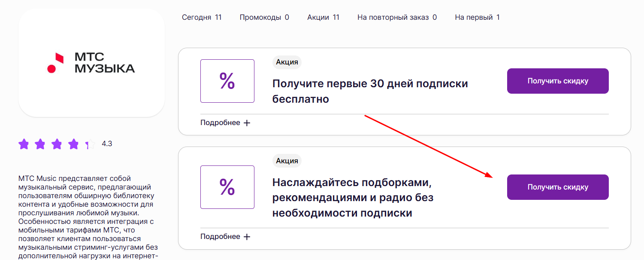Expand Подробнее on the 30-day free offer

(220, 122)
